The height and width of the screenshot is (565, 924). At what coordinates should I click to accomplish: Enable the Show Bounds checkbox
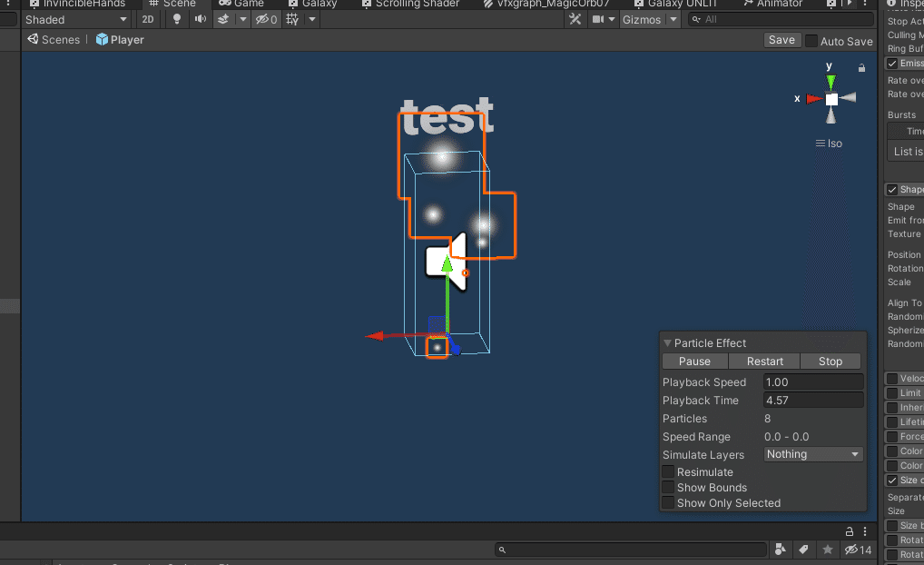click(x=668, y=487)
